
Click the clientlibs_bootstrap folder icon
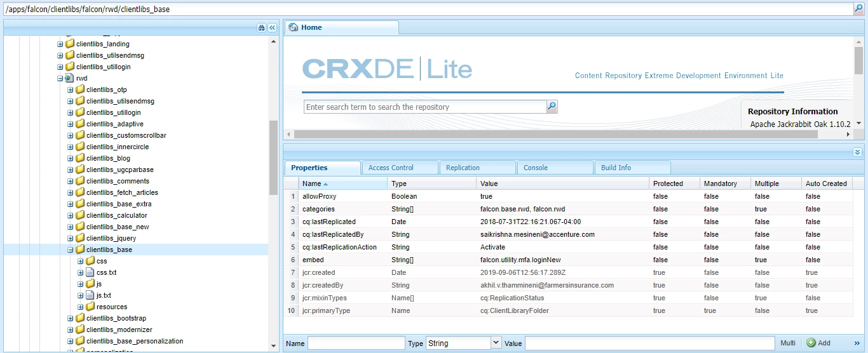80,318
